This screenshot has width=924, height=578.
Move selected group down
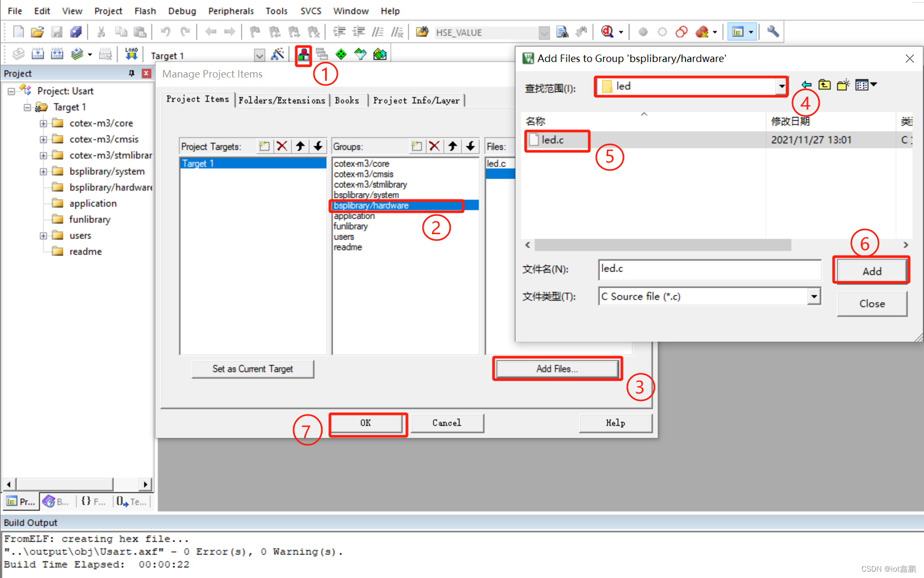pos(470,146)
